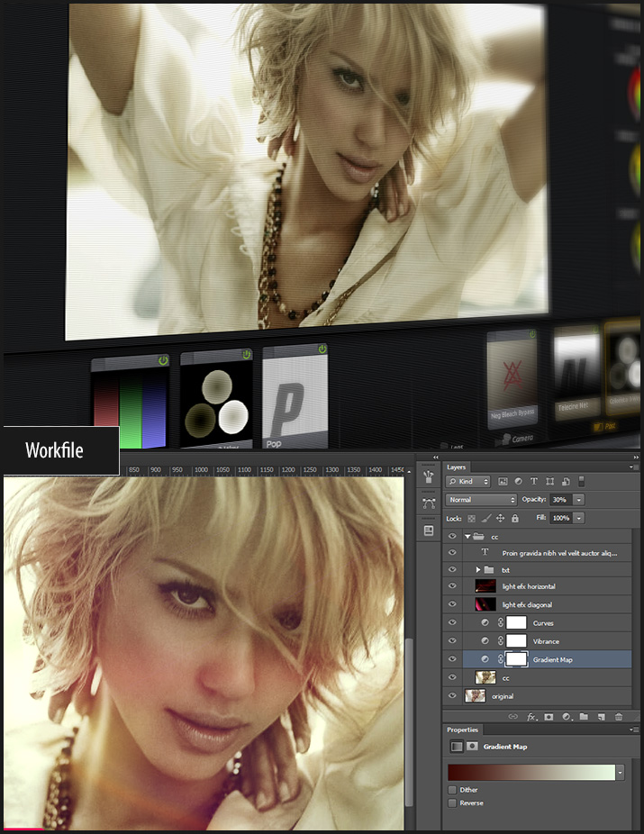This screenshot has width=644, height=834.
Task: Open the Normal blend mode dropdown
Action: tap(482, 499)
